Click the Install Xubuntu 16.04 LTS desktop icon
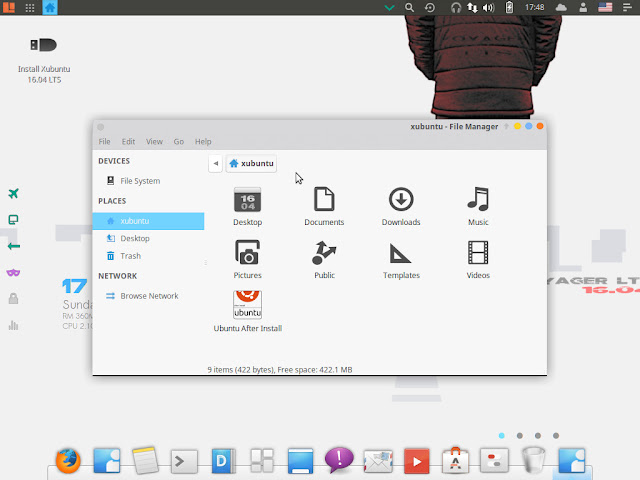The image size is (640, 480). tap(44, 59)
